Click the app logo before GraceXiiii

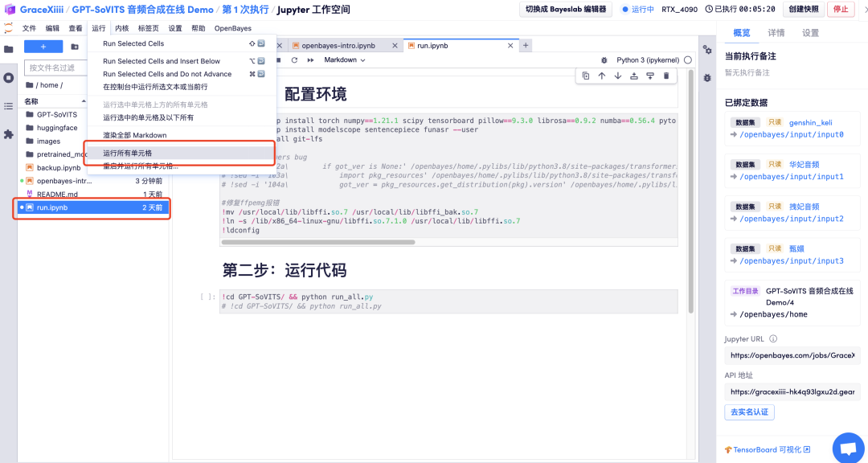click(10, 10)
